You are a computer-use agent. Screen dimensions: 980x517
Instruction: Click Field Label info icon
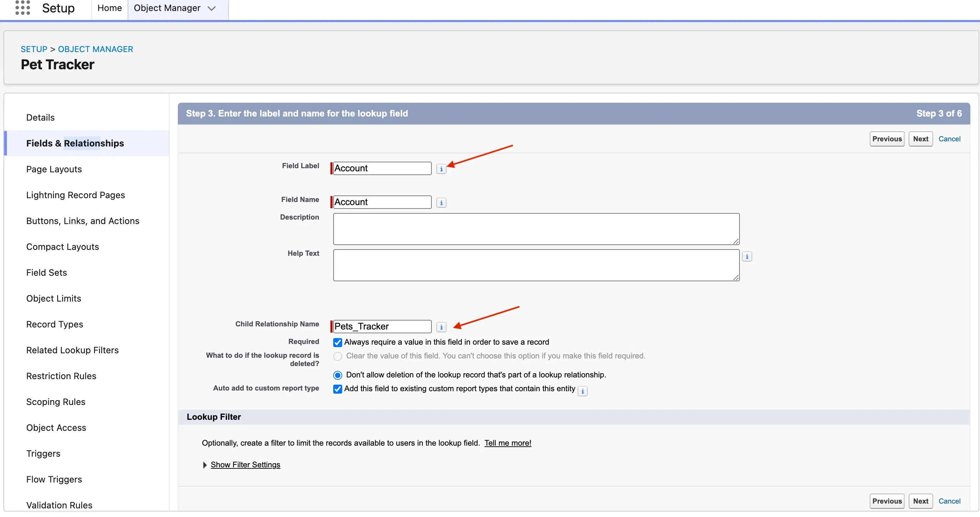(441, 169)
